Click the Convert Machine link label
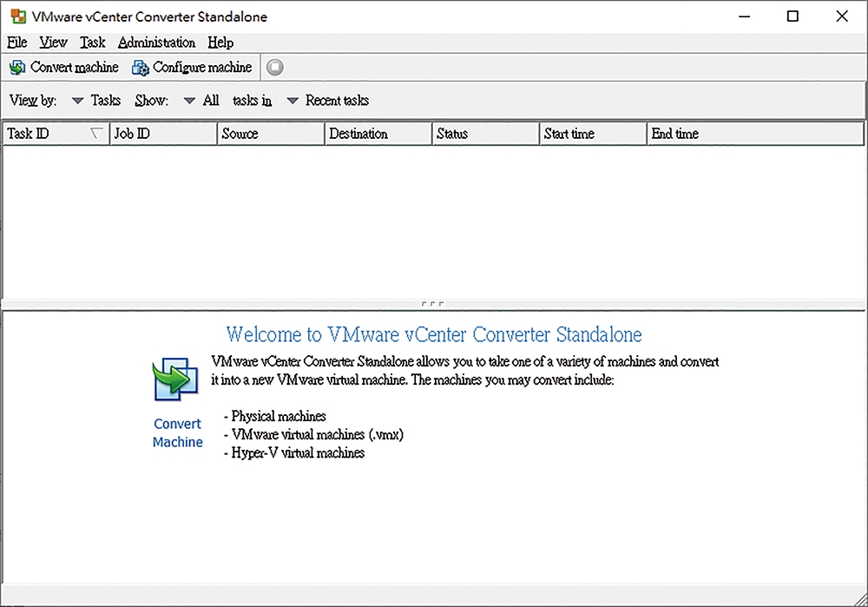The width and height of the screenshot is (868, 607). pos(177,432)
